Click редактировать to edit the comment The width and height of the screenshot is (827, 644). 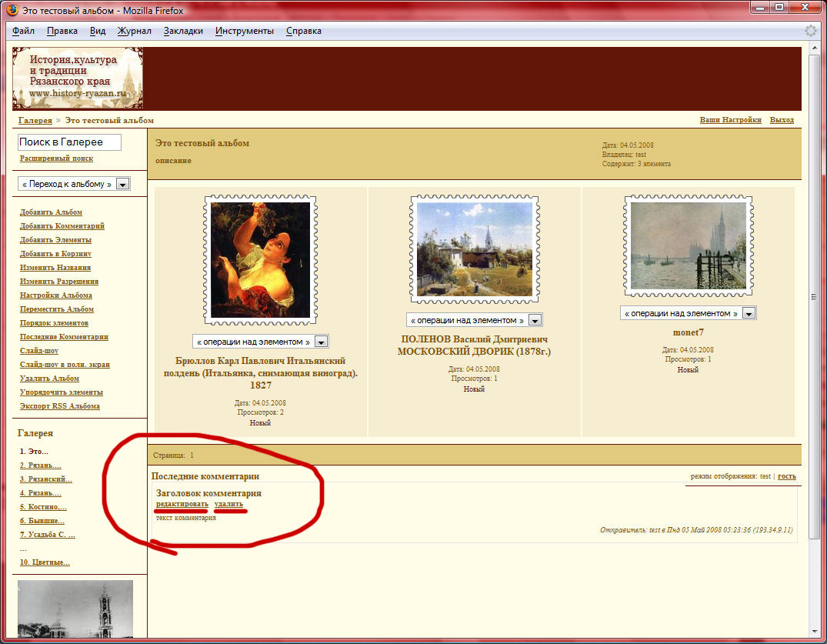point(182,504)
